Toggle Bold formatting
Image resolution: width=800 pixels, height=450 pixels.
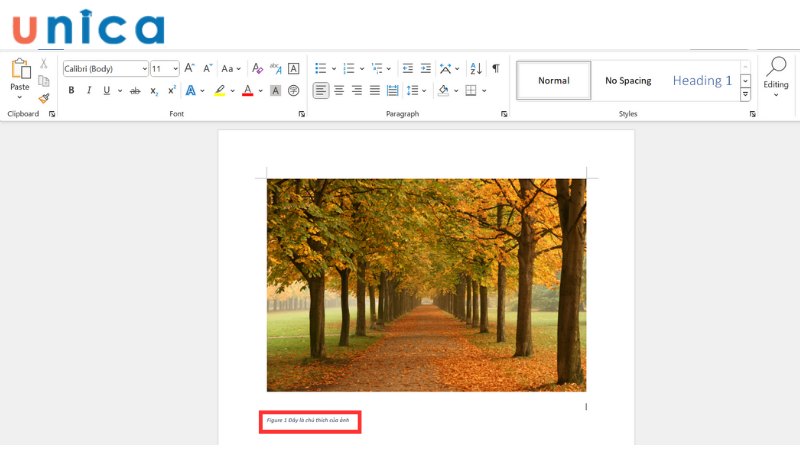(71, 90)
